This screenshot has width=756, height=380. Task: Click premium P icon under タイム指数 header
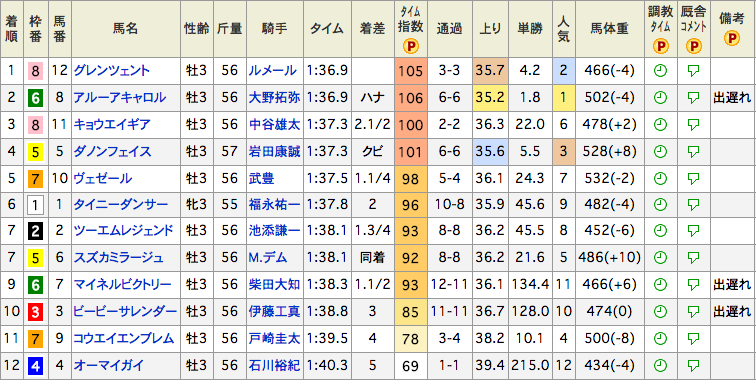411,46
